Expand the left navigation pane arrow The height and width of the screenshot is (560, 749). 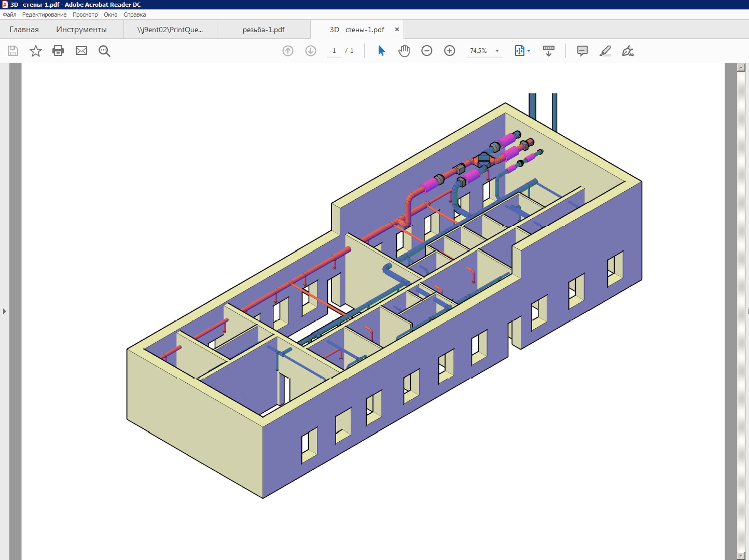point(5,312)
